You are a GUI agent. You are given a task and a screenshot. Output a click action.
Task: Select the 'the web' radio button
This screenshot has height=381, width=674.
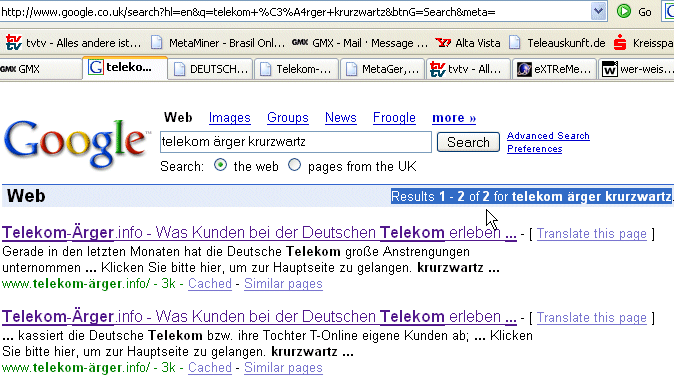(221, 165)
